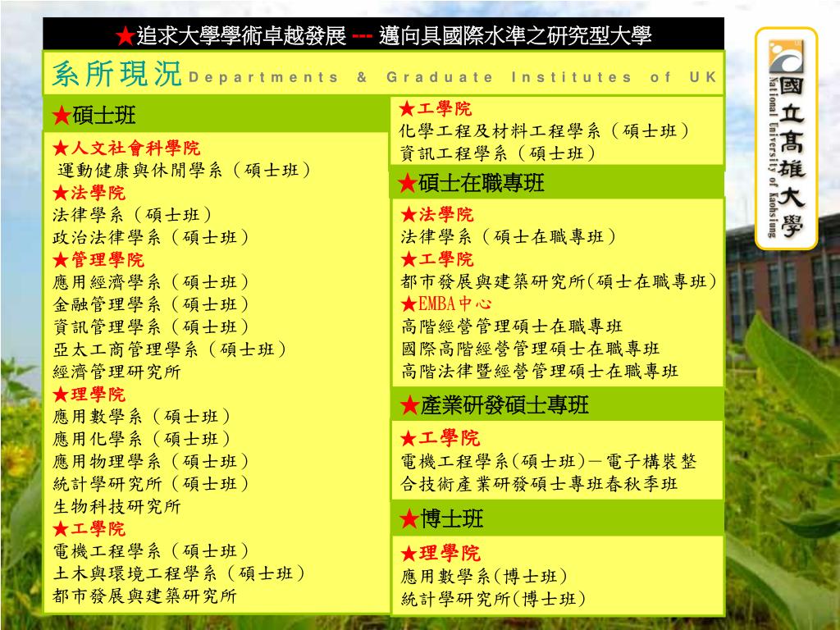Select 都市發展與建築研究所 in left column
The image size is (840, 630).
tap(144, 596)
